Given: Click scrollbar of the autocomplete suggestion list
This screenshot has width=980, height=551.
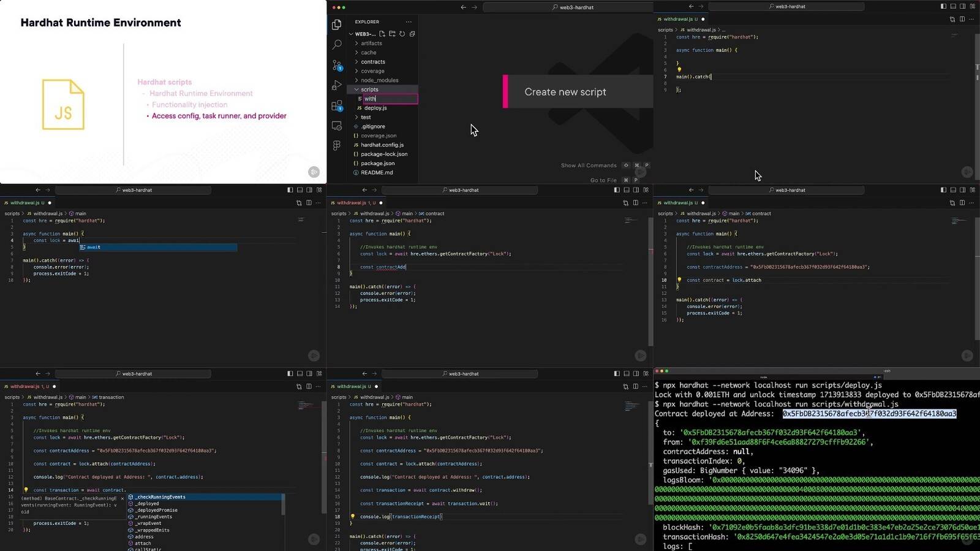Looking at the screenshot, I should coord(283,504).
